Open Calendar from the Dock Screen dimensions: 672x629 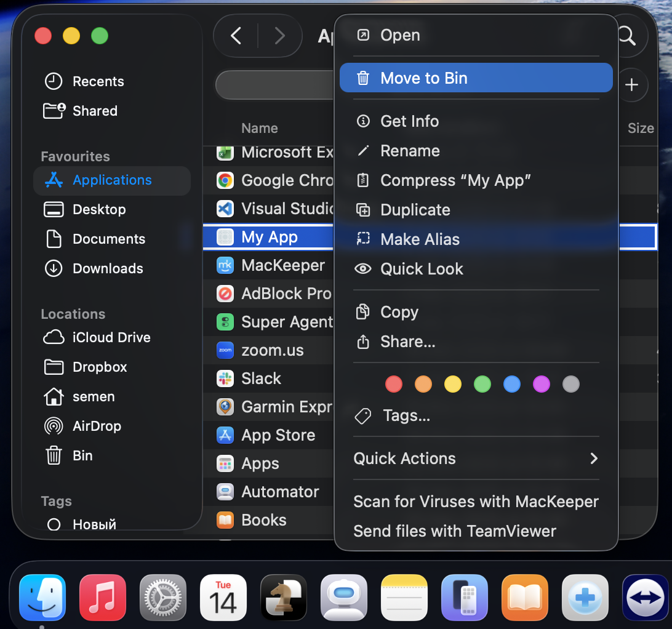[223, 597]
